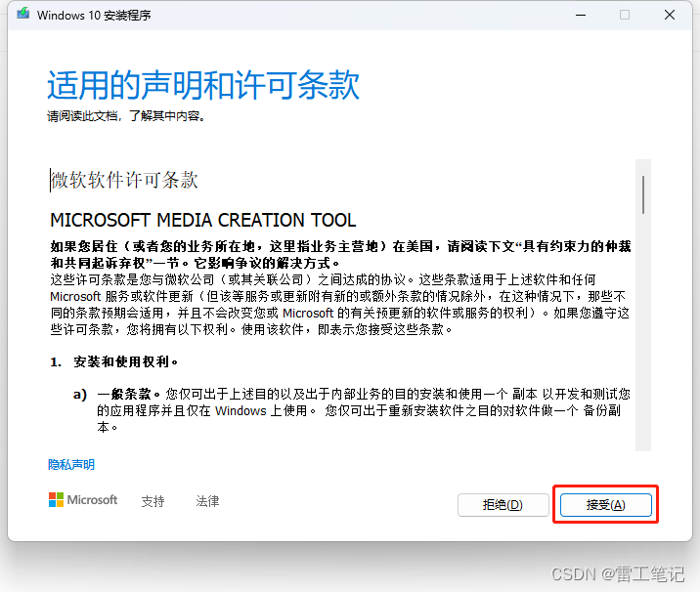Open the 法律 legal link
The height and width of the screenshot is (592, 700).
pos(207,501)
